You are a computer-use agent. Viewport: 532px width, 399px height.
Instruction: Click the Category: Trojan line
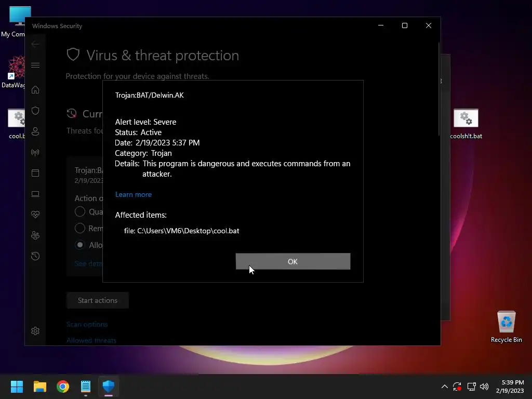(143, 153)
